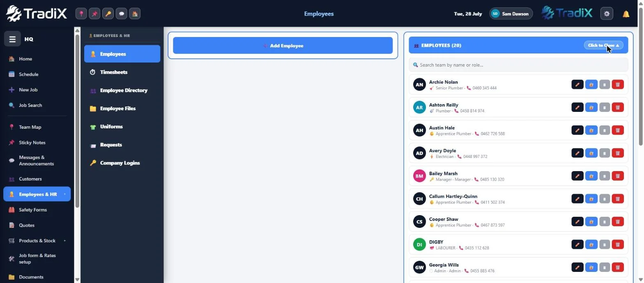The height and width of the screenshot is (283, 644).
Task: Select New Job in the sidebar
Action: coord(37,90)
